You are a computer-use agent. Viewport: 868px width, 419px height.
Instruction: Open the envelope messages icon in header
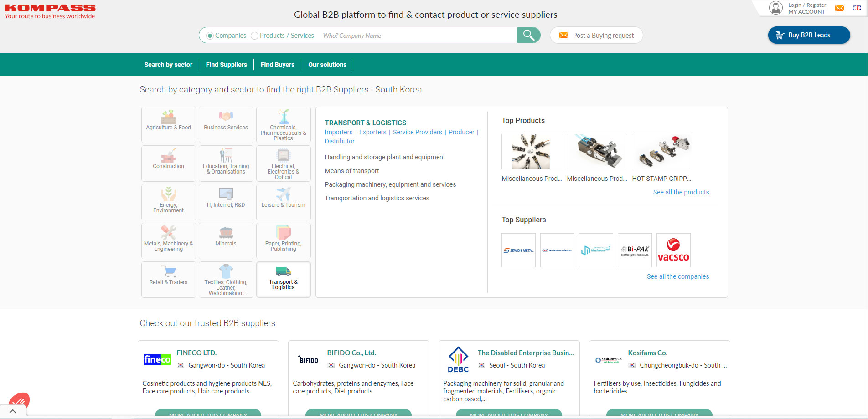click(839, 8)
